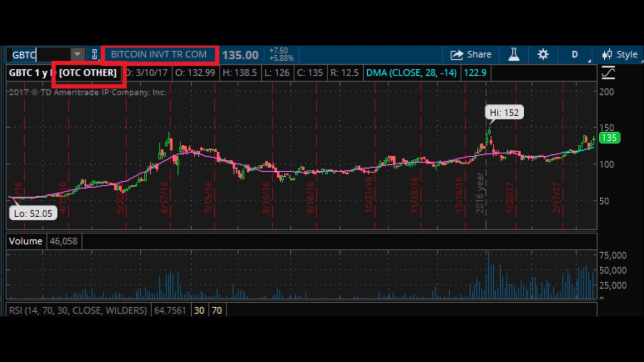Screen dimensions: 644x362
Task: Click the 10/21/16 expiration date marker
Action: (x=369, y=195)
